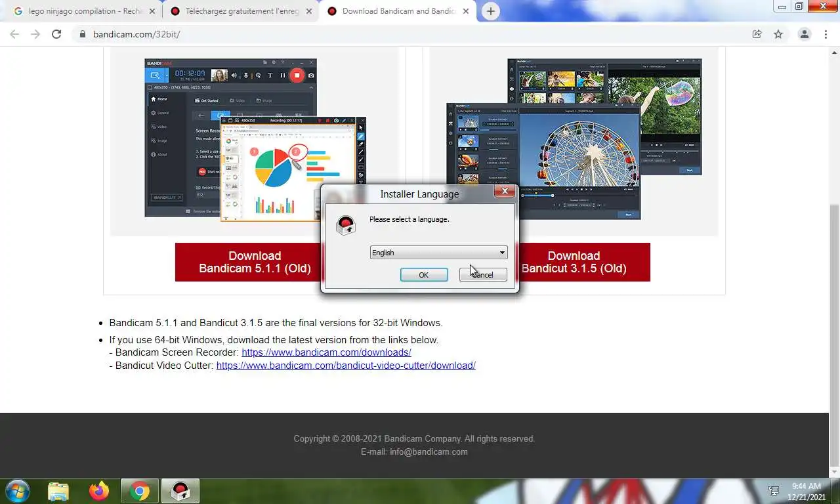This screenshot has height=504, width=840.
Task: Open Windows Explorer from taskbar
Action: (58, 492)
